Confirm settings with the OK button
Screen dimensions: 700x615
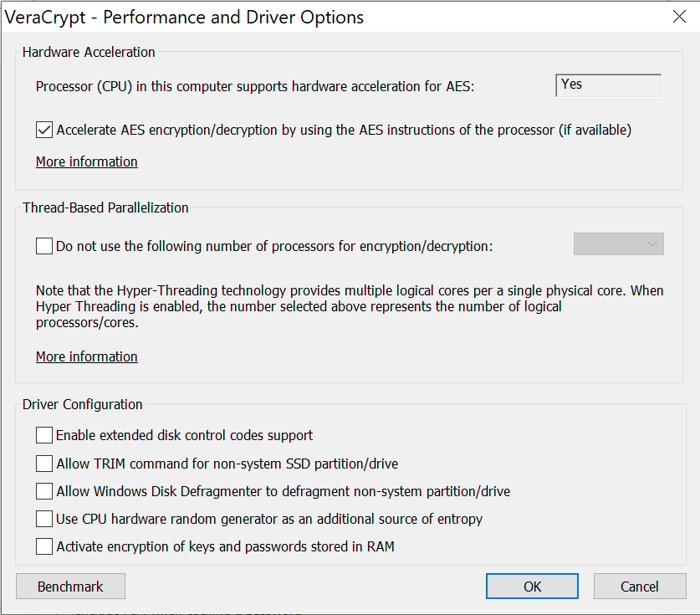coord(532,587)
